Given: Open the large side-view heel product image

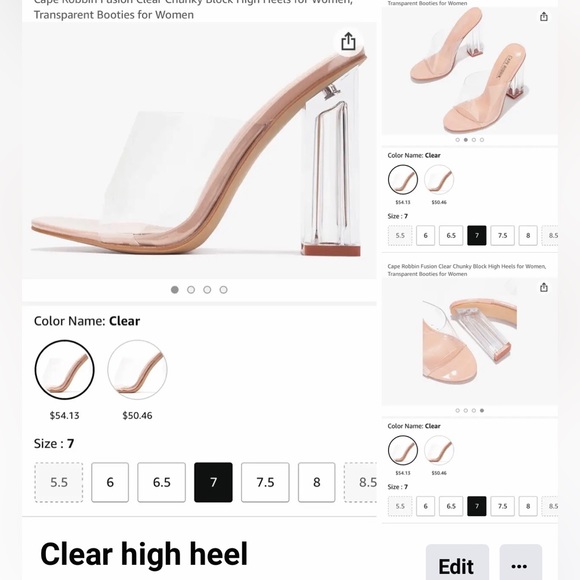Looking at the screenshot, I should (199, 151).
